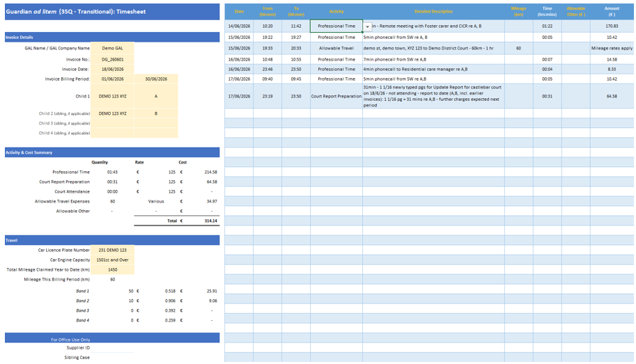The height and width of the screenshot is (364, 636).
Task: Click the Detailed Description column header
Action: tap(433, 11)
